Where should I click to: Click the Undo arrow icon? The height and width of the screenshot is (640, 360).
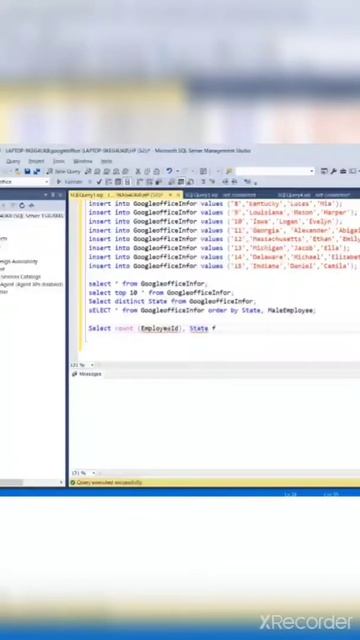[x=169, y=171]
